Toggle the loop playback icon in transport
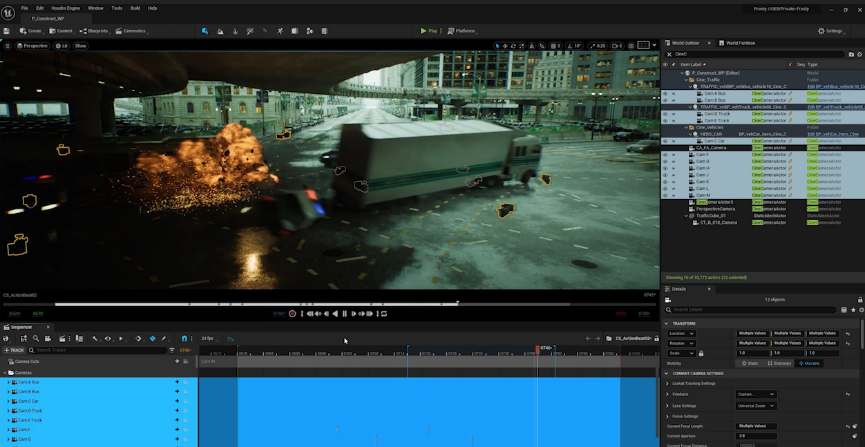This screenshot has height=447, width=865. (x=382, y=314)
